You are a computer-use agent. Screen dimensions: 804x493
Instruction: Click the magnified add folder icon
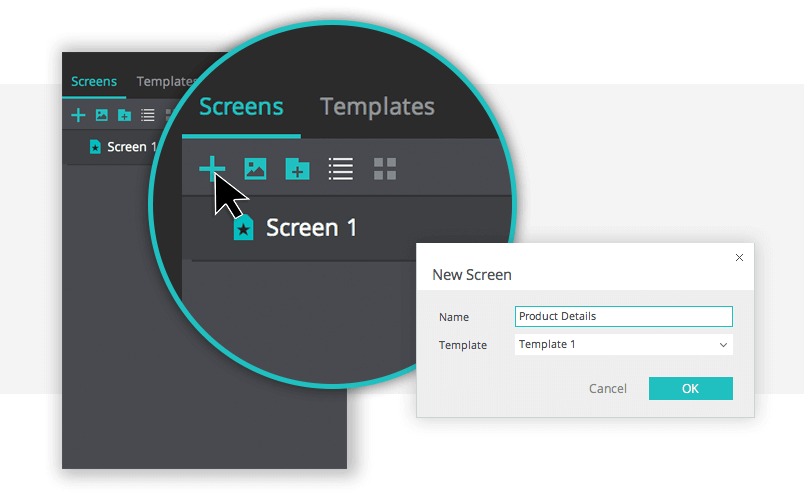pos(297,169)
